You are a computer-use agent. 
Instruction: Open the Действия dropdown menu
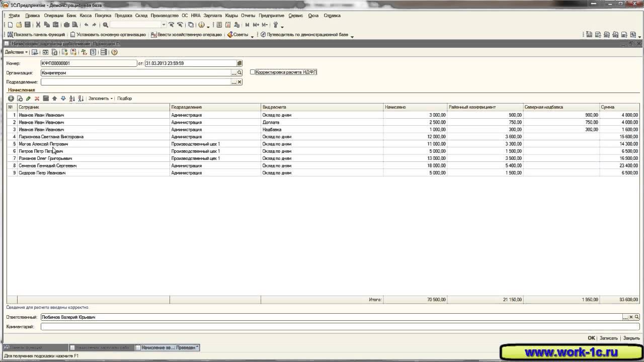[16, 52]
